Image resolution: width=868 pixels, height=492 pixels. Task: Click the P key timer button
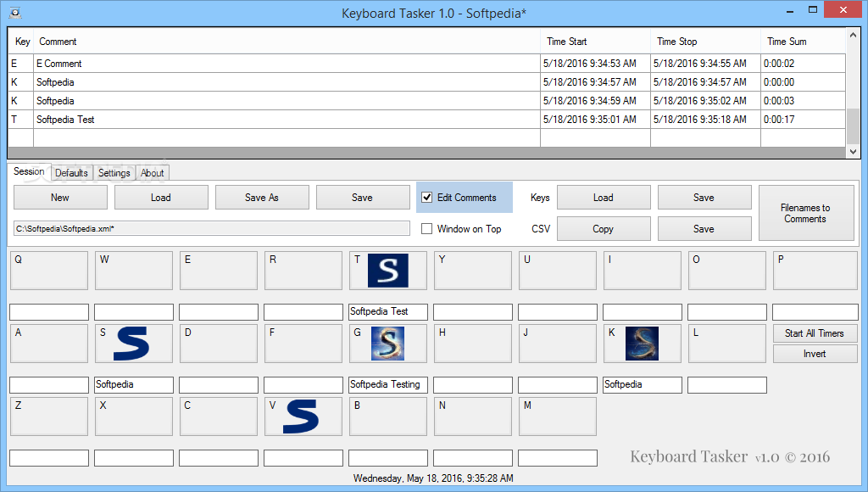[x=815, y=271]
